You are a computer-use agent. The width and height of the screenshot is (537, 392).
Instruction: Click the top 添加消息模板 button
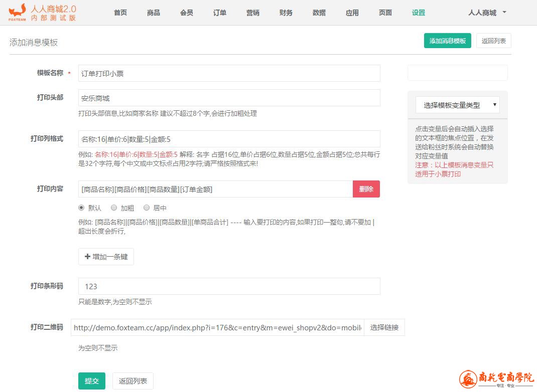click(447, 41)
